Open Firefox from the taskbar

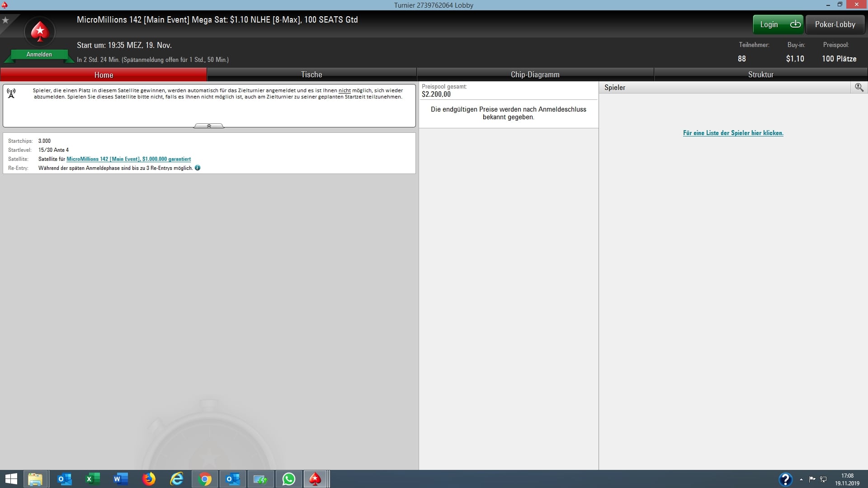(148, 479)
